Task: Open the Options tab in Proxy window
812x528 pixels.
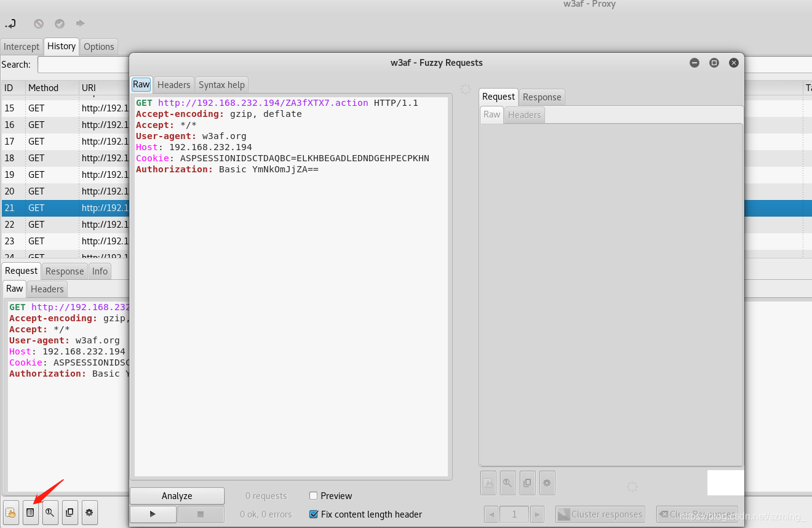Action: (98, 47)
